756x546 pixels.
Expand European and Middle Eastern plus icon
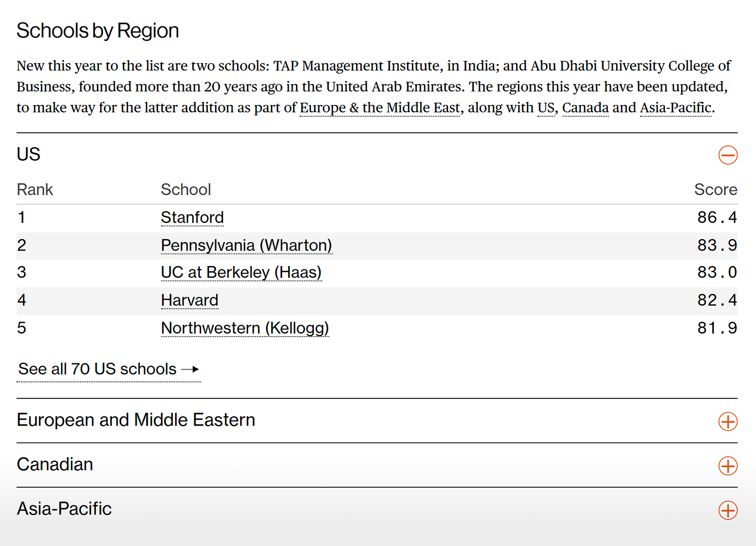pos(728,422)
